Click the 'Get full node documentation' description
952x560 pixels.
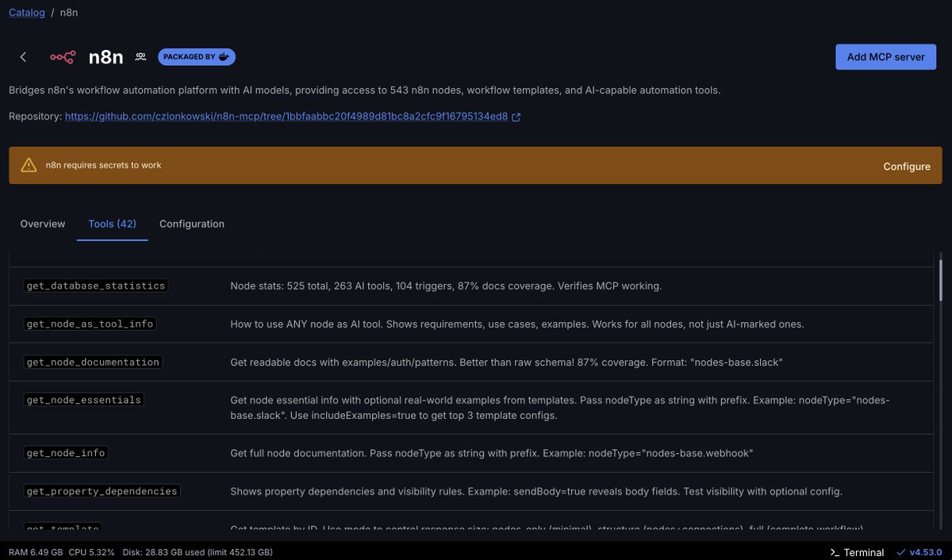point(492,453)
